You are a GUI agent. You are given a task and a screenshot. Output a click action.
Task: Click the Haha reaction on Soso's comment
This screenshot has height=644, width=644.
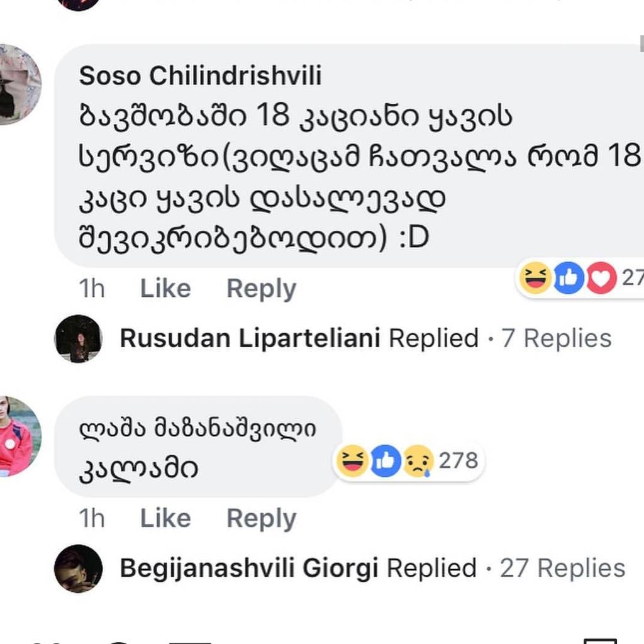[x=535, y=278]
